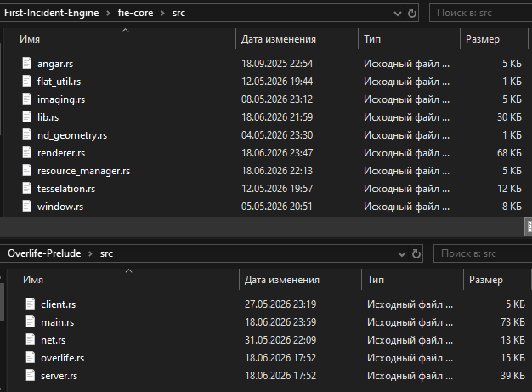Click size 68 КБ of renderer.rs

click(x=509, y=153)
